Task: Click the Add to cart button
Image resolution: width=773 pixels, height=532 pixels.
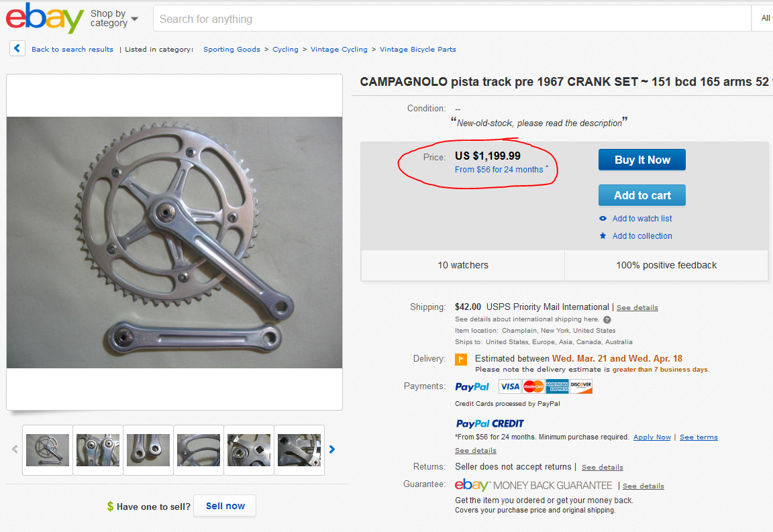Action: (642, 195)
